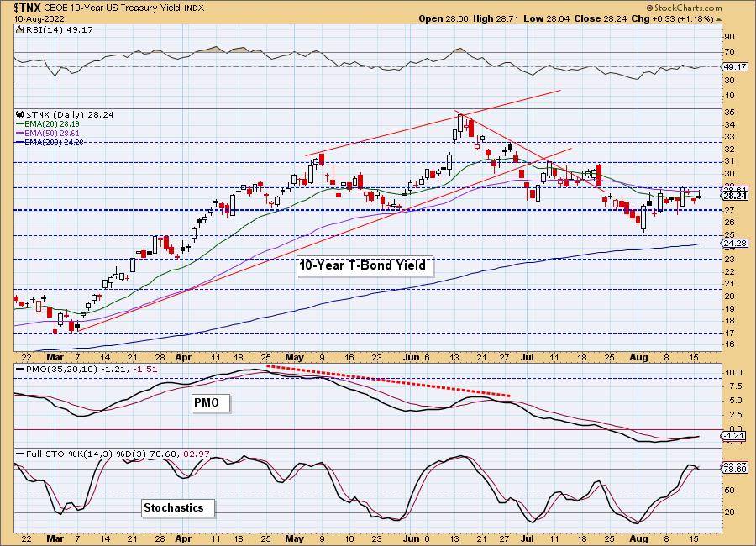Click the May label on the price panel's date axis
This screenshot has height=546, width=756.
click(294, 358)
